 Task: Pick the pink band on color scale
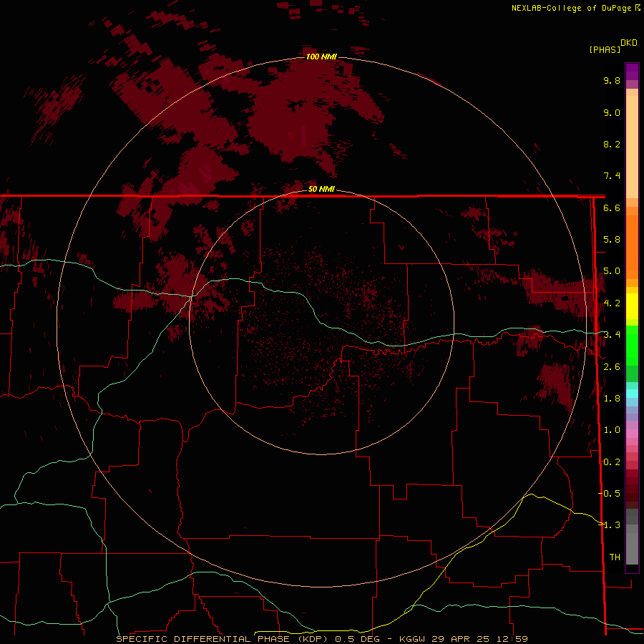[632, 434]
